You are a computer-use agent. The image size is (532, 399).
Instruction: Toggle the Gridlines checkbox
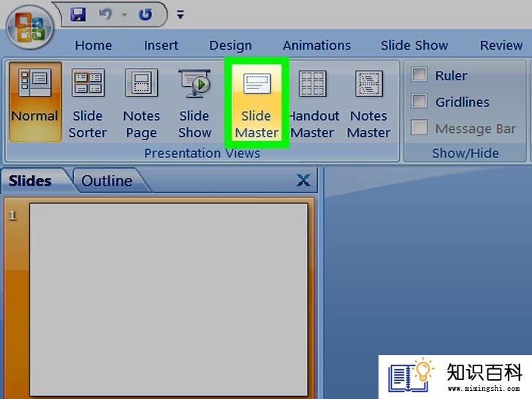419,101
